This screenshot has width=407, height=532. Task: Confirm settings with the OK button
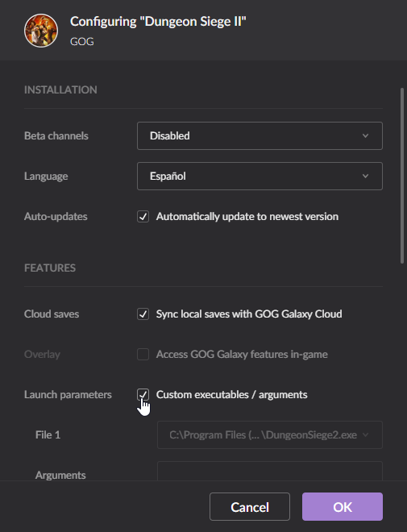click(343, 506)
